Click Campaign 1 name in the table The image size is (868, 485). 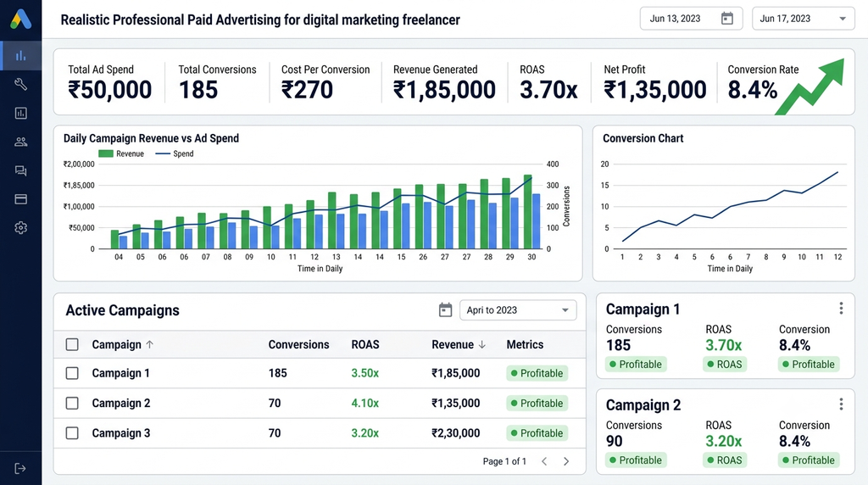coord(120,373)
